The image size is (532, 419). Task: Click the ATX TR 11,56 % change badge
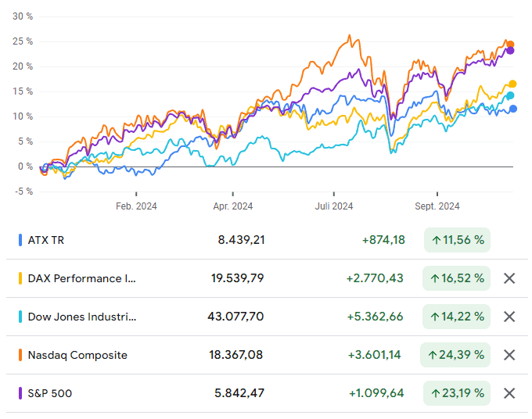pyautogui.click(x=457, y=240)
